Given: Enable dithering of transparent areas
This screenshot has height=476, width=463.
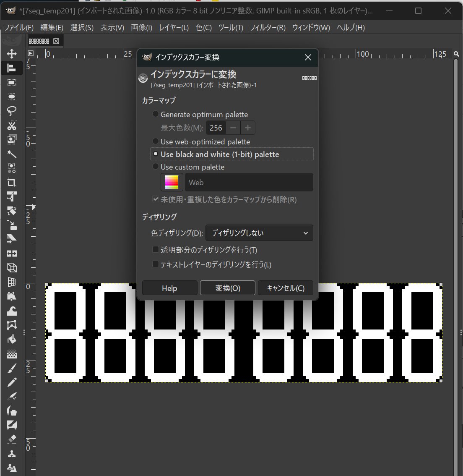Looking at the screenshot, I should click(x=156, y=249).
